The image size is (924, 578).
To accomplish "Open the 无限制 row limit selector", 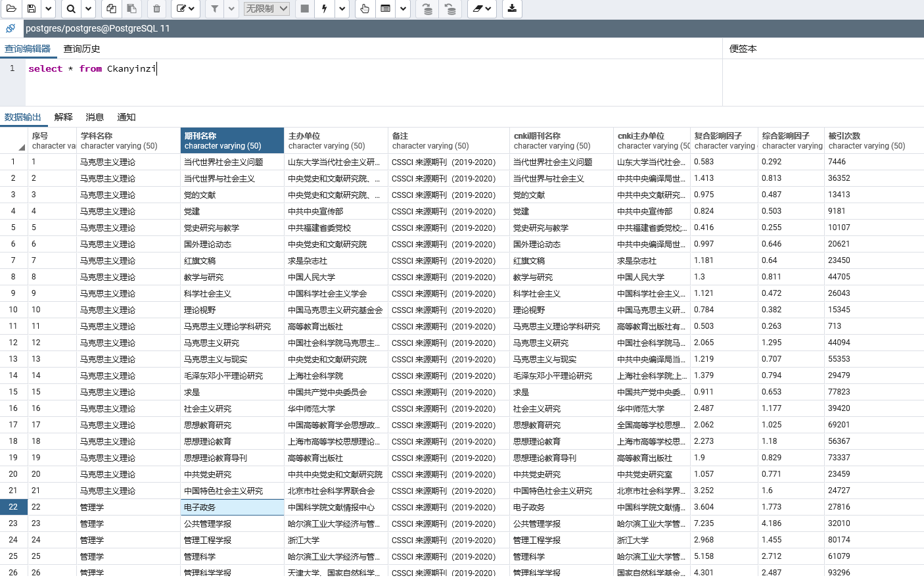I will [x=266, y=9].
